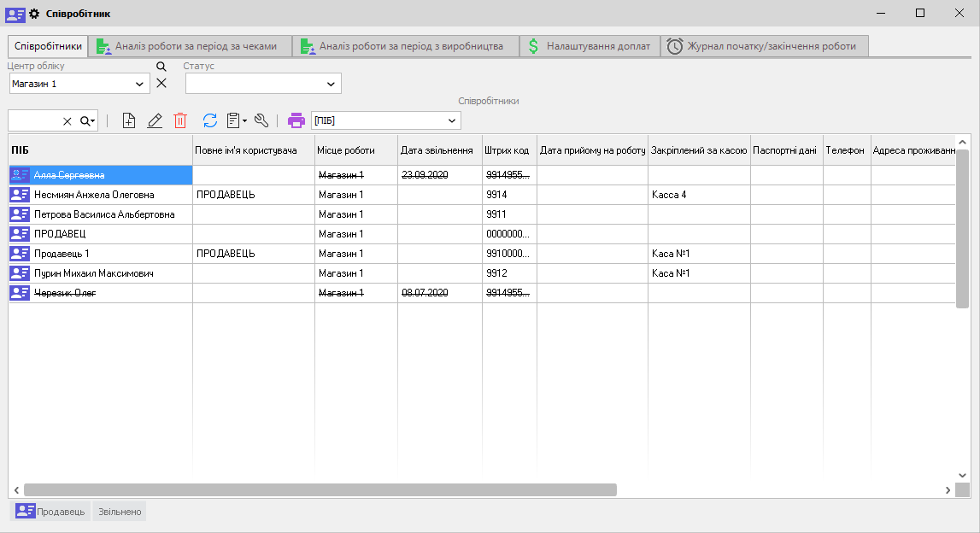Image resolution: width=980 pixels, height=533 pixels.
Task: Switch to Налаштування доплат tab
Action: [x=590, y=46]
